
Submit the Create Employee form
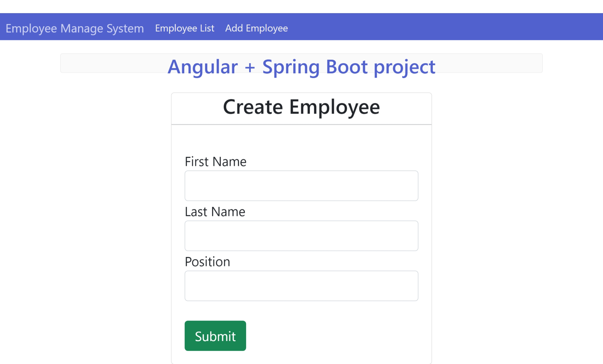pos(215,336)
